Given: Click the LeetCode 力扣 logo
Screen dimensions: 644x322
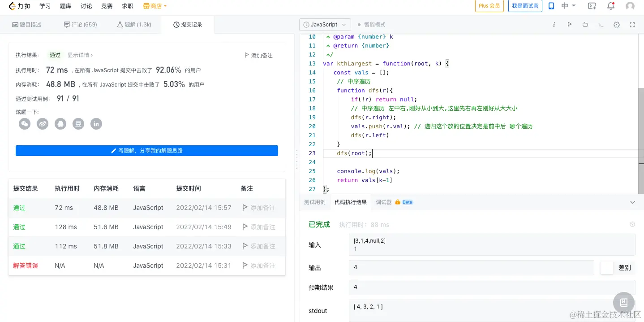Looking at the screenshot, I should tap(20, 6).
